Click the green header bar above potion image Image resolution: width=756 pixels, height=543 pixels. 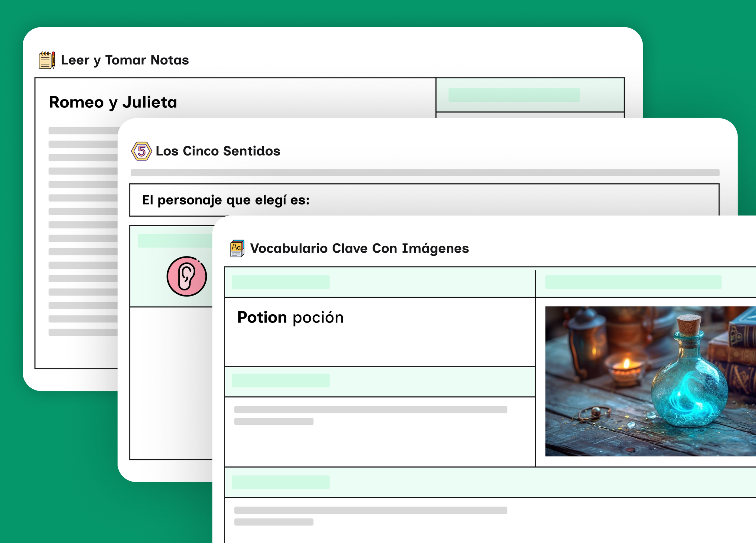[633, 282]
